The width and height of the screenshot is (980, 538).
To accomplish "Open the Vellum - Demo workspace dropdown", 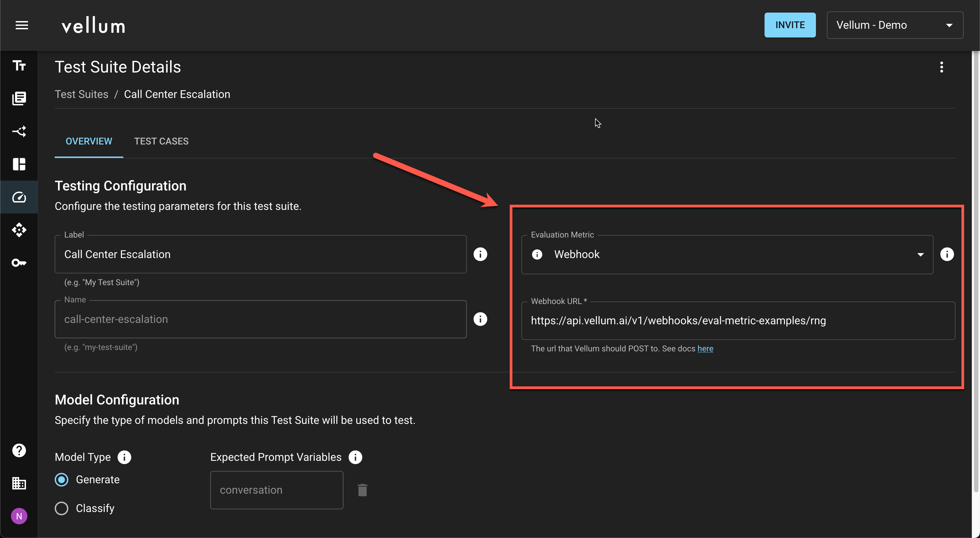I will pyautogui.click(x=894, y=25).
